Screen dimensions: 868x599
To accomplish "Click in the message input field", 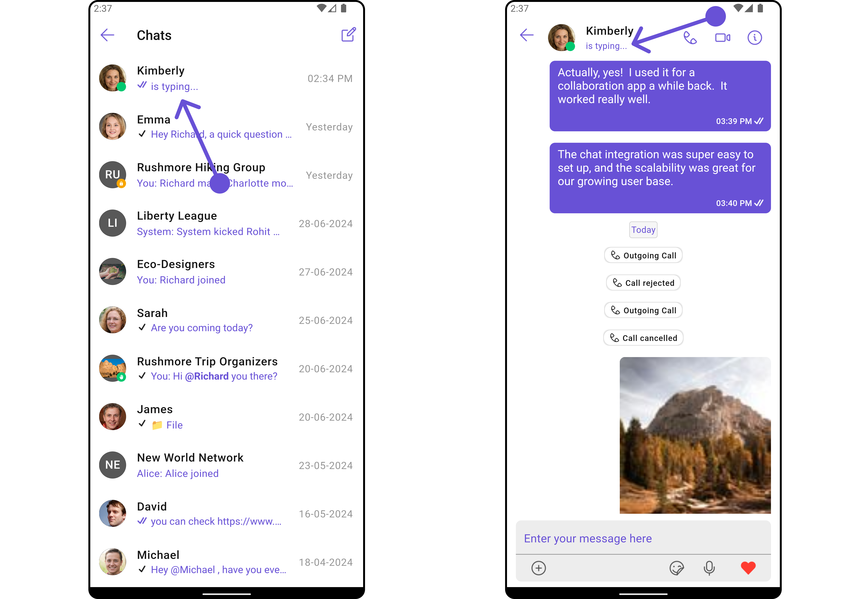I will (643, 538).
